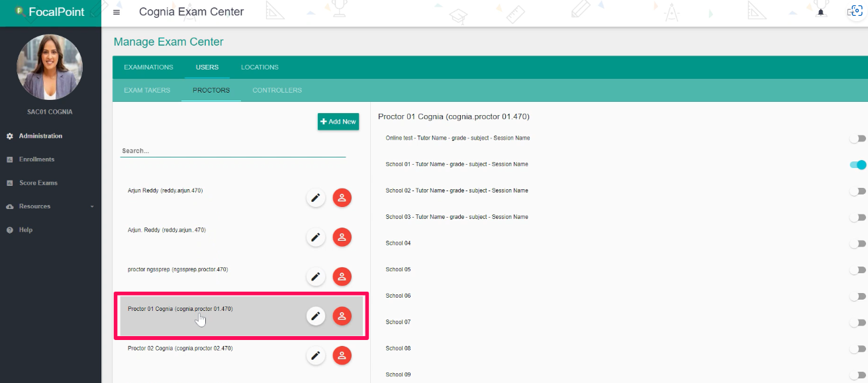
Task: Click Online test session label text
Action: coord(458,138)
